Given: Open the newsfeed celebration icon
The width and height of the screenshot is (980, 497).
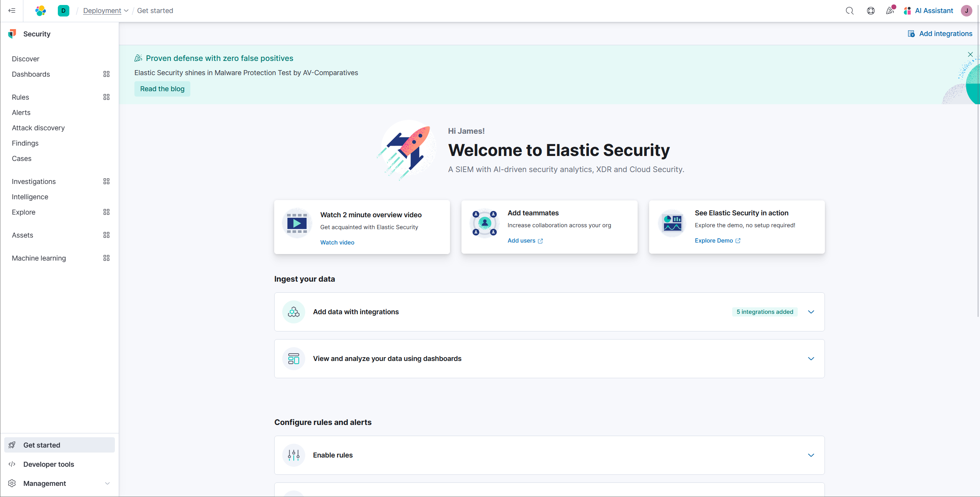Looking at the screenshot, I should (x=890, y=11).
